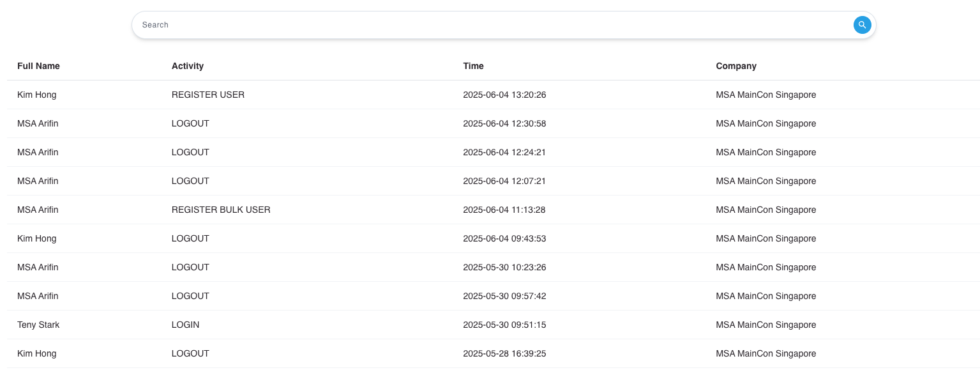
Task: Select the LOGIN activity cell
Action: (x=185, y=325)
